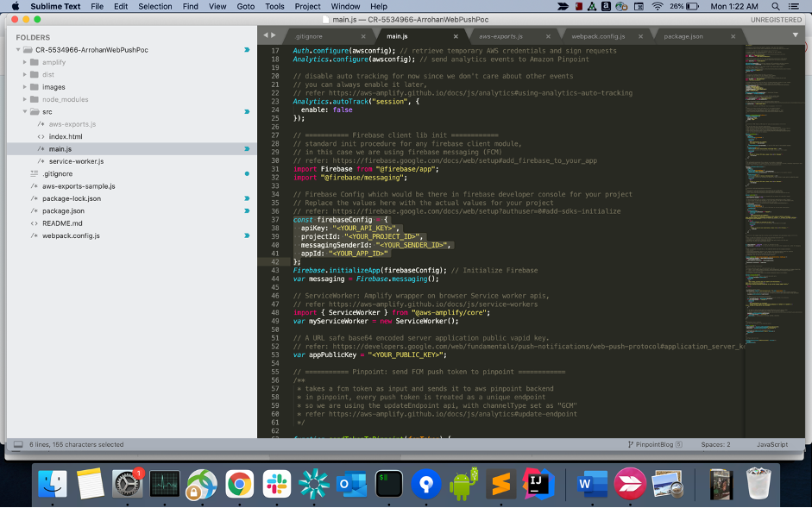The width and height of the screenshot is (812, 508).
Task: Click the Sublime Text icon in the dock
Action: pyautogui.click(x=500, y=485)
